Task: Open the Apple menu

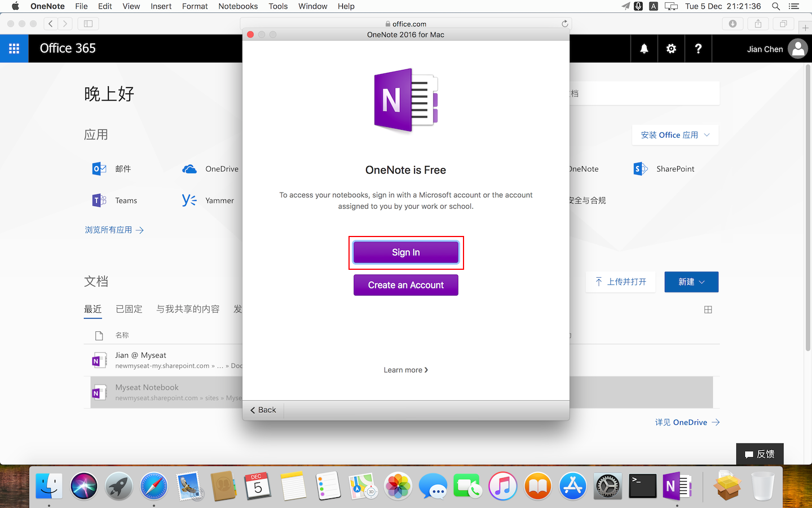Action: point(15,6)
